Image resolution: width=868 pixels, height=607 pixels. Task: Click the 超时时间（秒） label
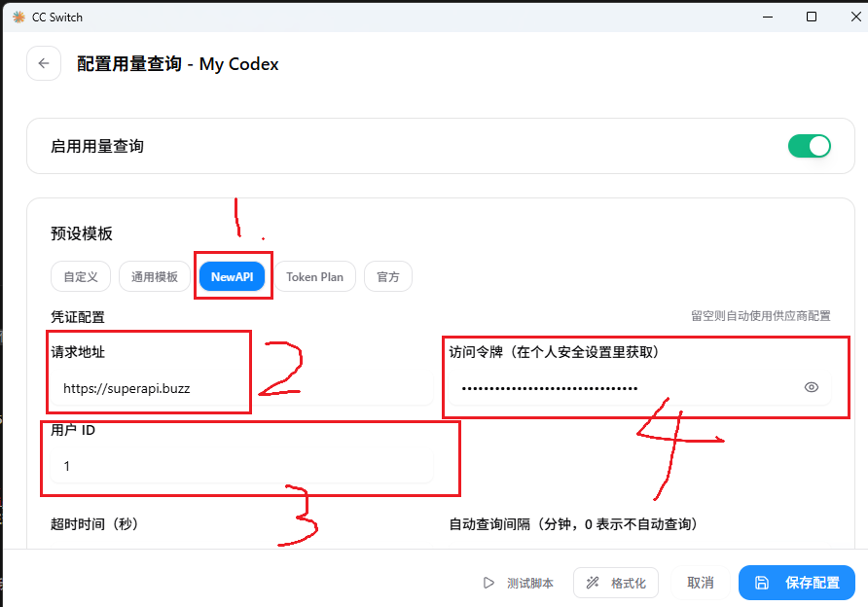(x=94, y=524)
